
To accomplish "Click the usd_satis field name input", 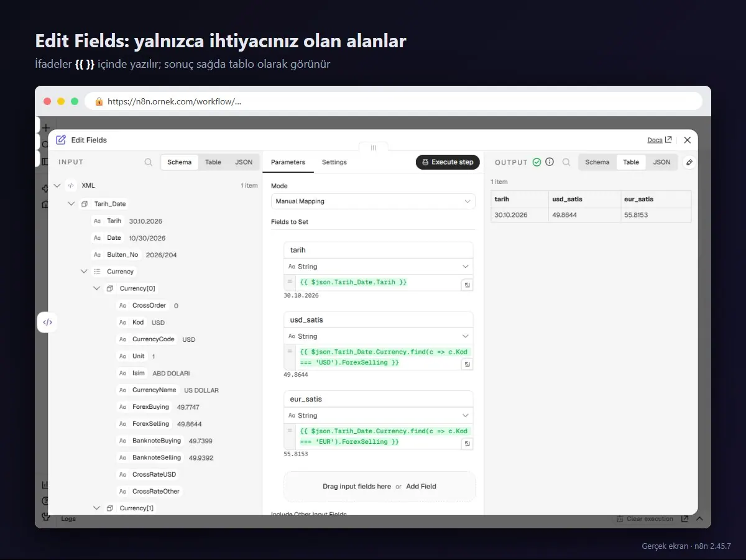I will 378,319.
